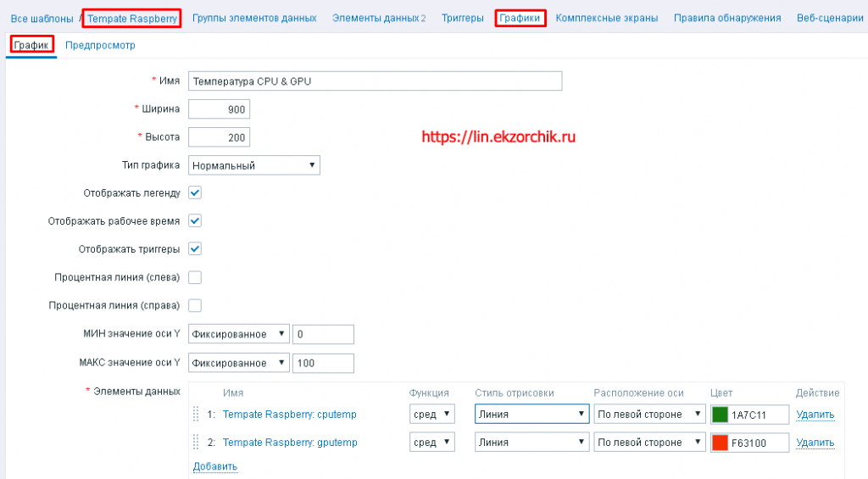Disable the show triggers checkbox

tap(195, 248)
